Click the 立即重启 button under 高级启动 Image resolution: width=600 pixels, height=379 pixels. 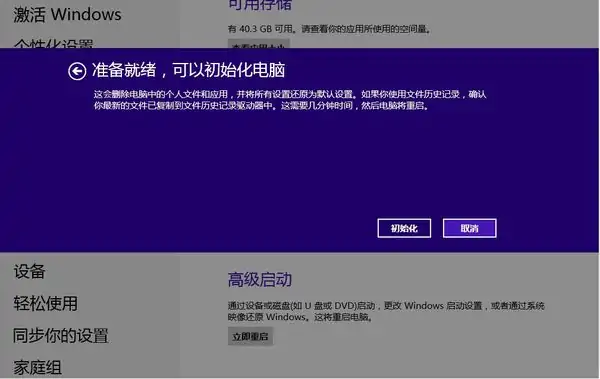(x=251, y=337)
